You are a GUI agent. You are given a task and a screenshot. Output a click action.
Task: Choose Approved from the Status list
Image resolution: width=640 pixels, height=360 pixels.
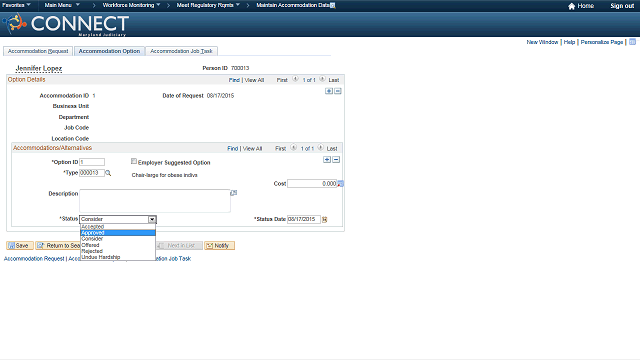pos(118,233)
